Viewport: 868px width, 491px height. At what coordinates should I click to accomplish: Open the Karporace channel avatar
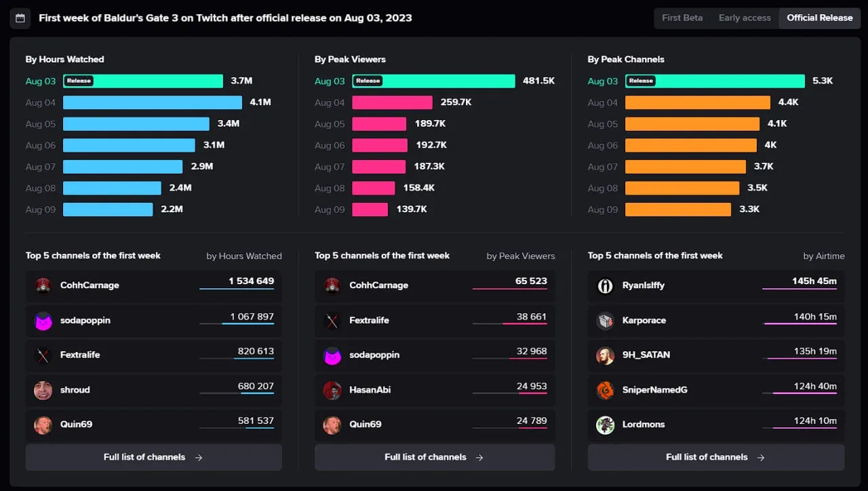(x=605, y=320)
